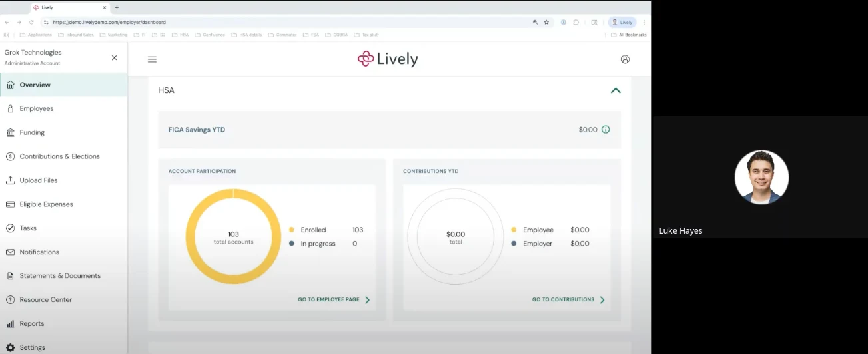Open Statements & Documents label in sidebar
This screenshot has height=354, width=868.
[60, 276]
